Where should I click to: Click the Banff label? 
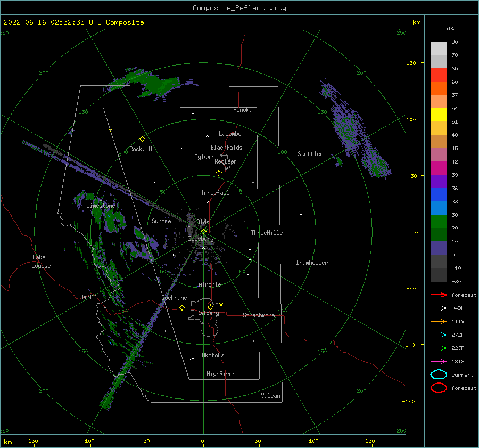pos(88,297)
